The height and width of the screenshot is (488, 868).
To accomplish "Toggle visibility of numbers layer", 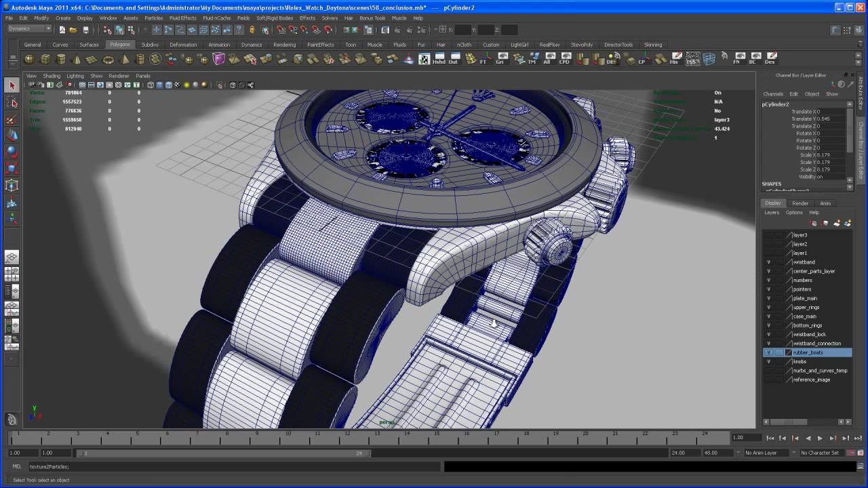I will point(768,280).
